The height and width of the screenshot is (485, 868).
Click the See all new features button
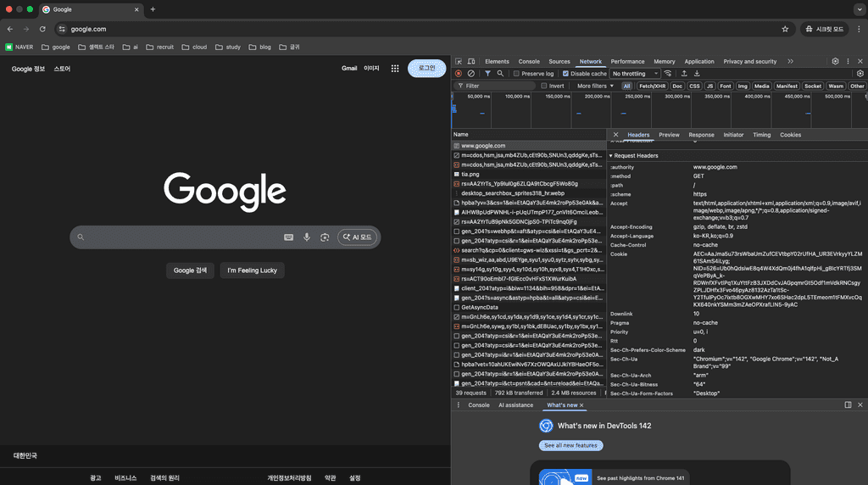tap(571, 445)
